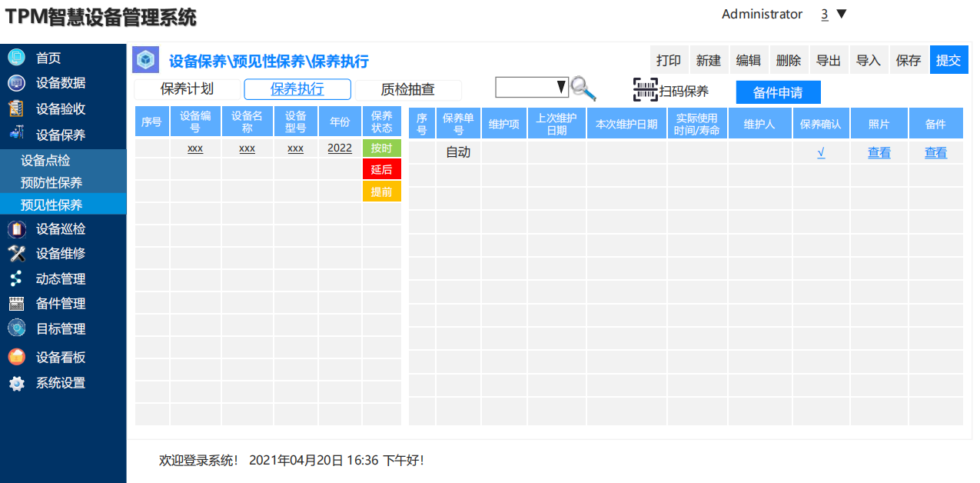Click the 设备维修 wrench tools icon
This screenshot has width=980, height=483.
pyautogui.click(x=16, y=253)
